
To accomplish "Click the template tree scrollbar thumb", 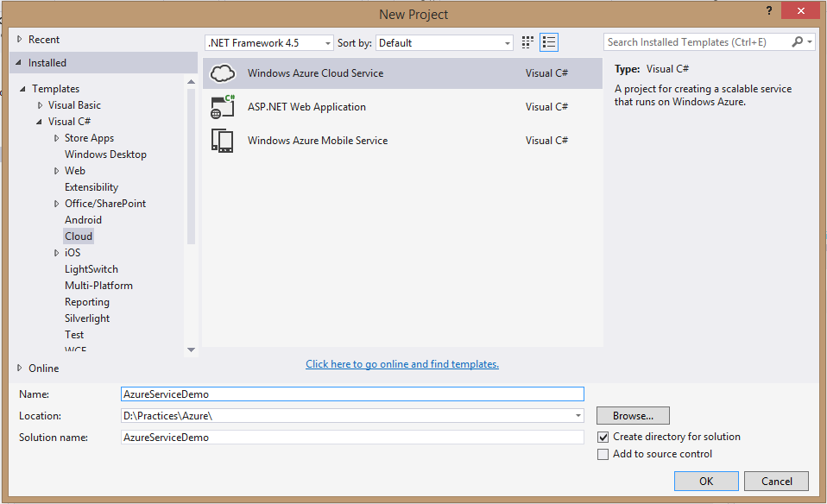I will point(191,167).
